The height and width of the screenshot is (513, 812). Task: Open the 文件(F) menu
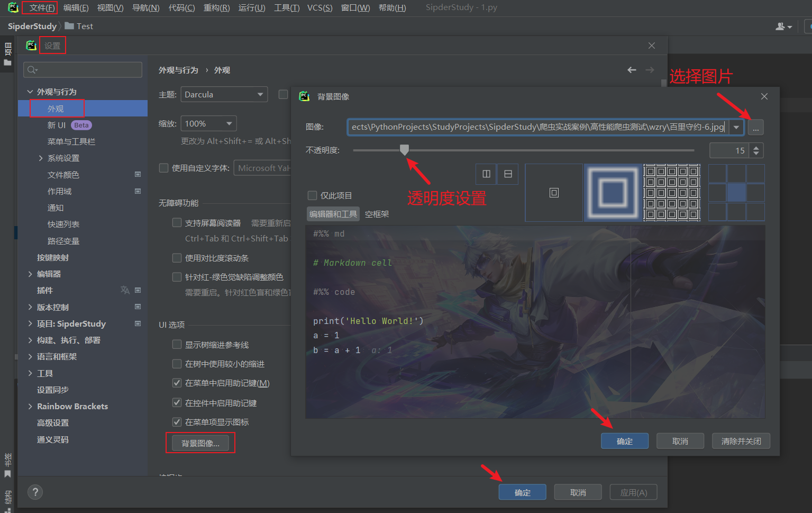(42, 7)
